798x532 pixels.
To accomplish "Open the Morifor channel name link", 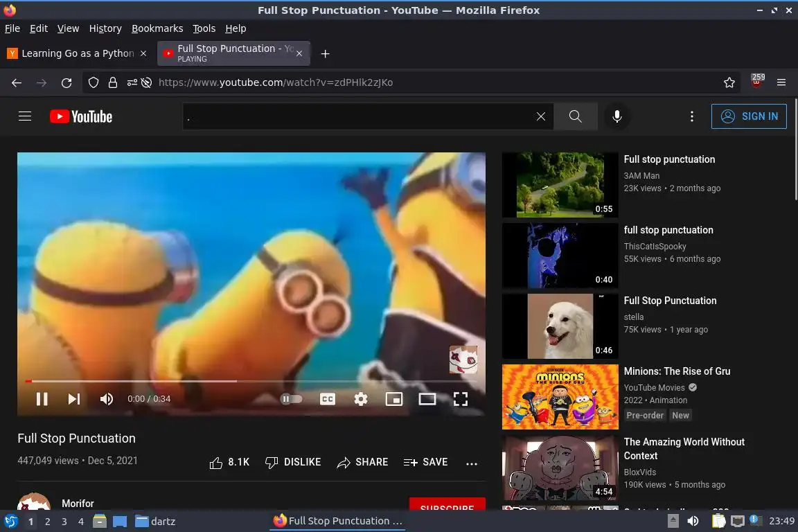I will coord(78,504).
